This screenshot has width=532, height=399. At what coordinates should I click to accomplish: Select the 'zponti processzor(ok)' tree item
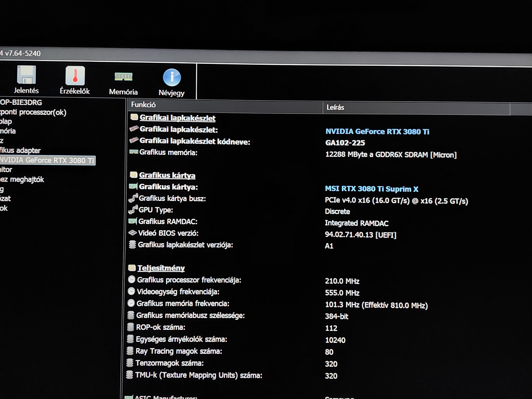pos(33,112)
